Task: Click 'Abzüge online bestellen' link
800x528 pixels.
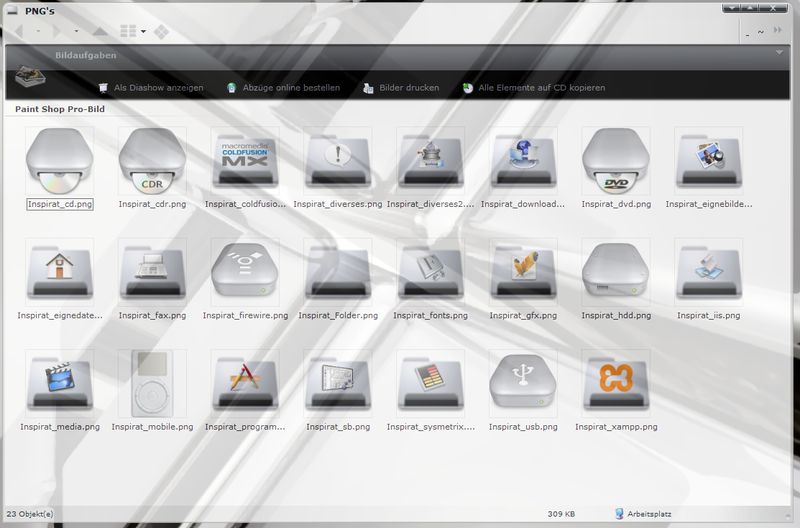Action: [x=290, y=88]
